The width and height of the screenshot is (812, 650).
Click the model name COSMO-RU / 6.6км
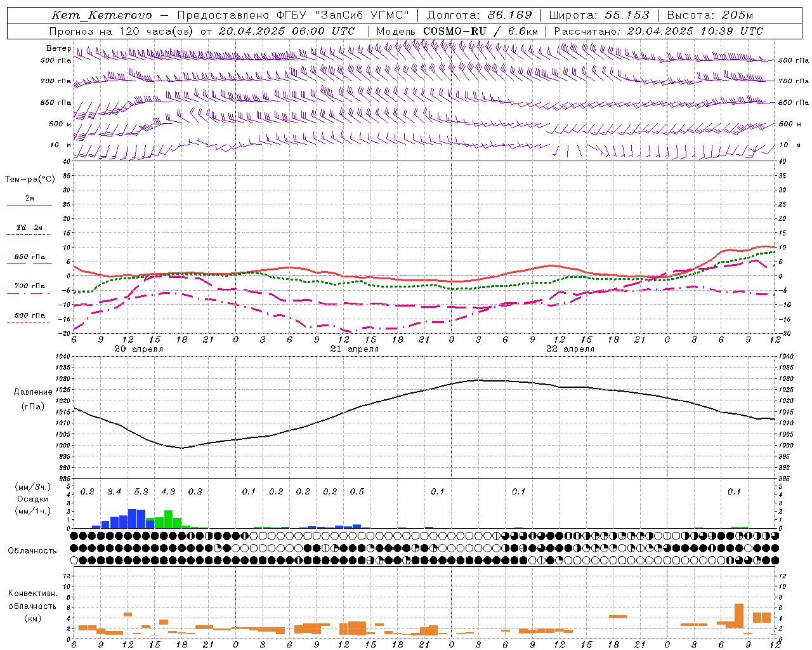click(480, 30)
